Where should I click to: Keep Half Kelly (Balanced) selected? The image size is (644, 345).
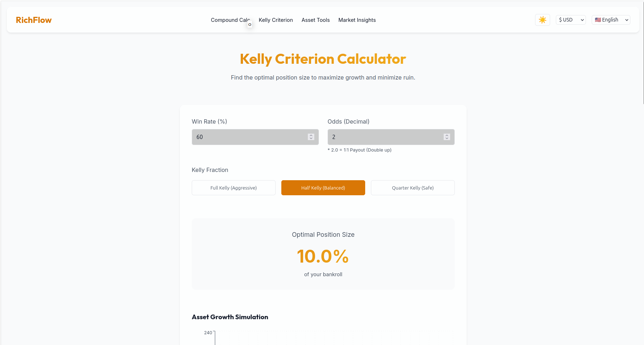tap(323, 188)
